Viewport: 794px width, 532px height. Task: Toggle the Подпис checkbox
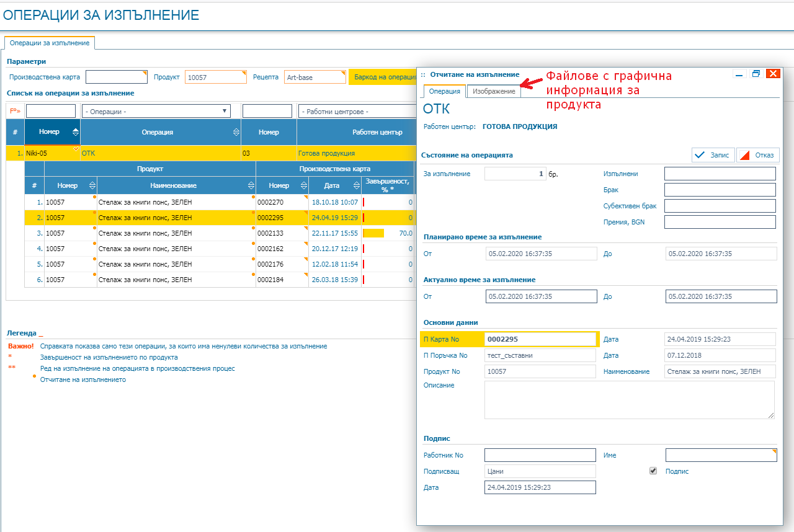(x=653, y=471)
